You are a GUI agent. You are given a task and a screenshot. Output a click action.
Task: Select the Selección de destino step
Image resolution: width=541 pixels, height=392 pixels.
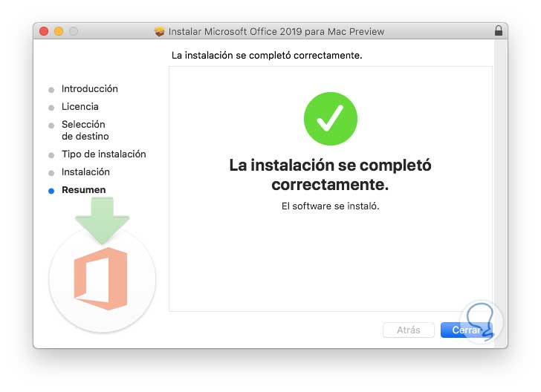coord(85,130)
